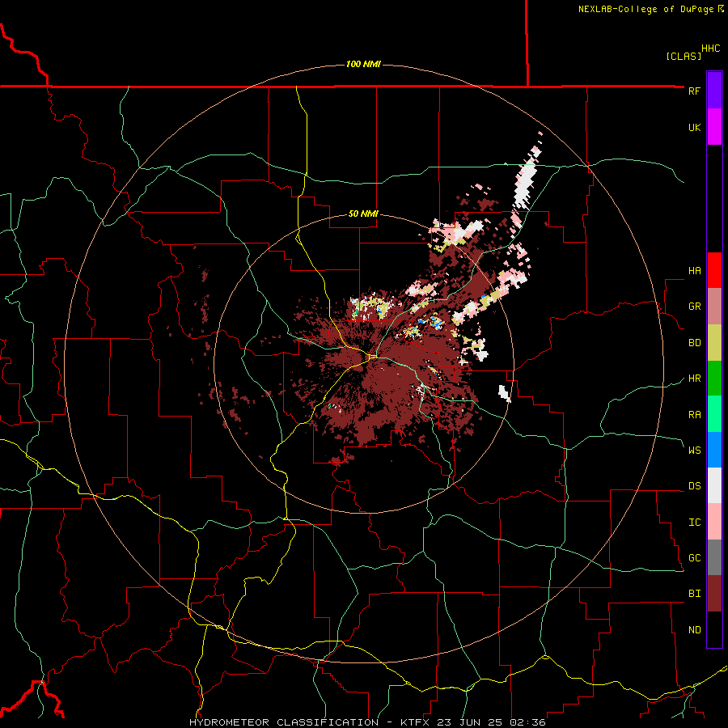Select the GC gray legend swatch

click(714, 557)
